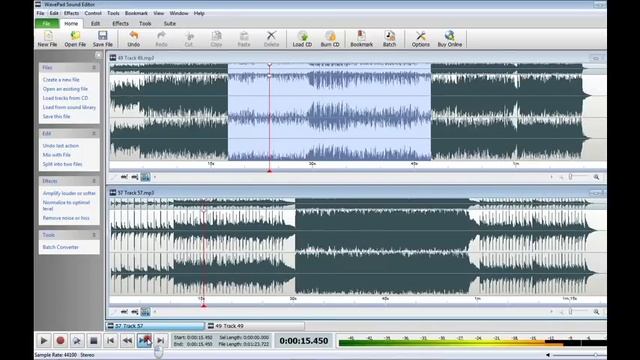Click the Paste toolbar icon
640x360 pixels.
click(x=244, y=39)
